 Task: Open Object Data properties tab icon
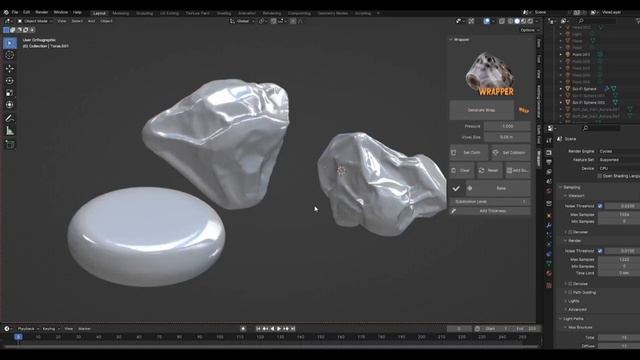pyautogui.click(x=549, y=263)
